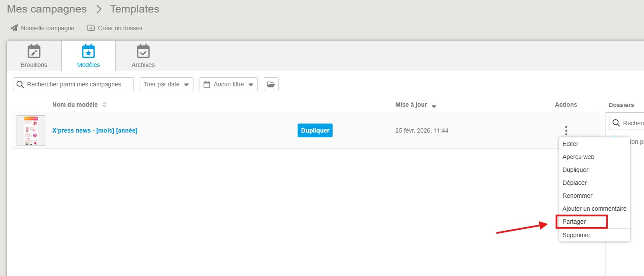Open the Brouillons tab
Screen dimensions: 644x276
tap(34, 56)
